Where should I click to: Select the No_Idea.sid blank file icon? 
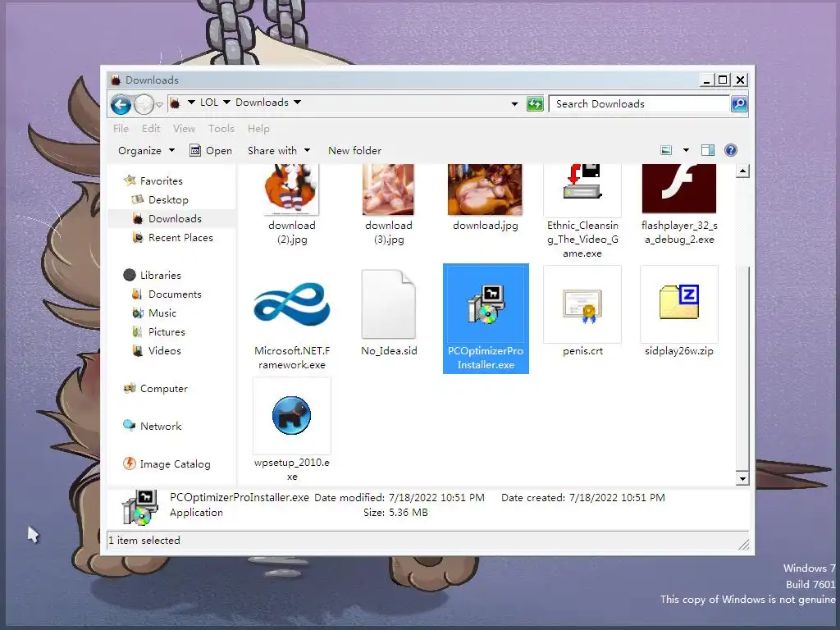[388, 304]
